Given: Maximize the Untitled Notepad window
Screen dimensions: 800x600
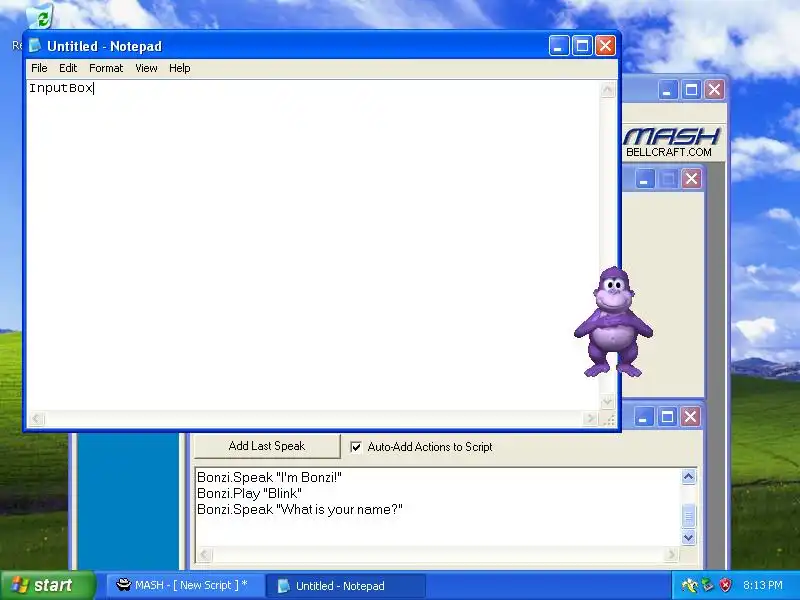Looking at the screenshot, I should 582,46.
